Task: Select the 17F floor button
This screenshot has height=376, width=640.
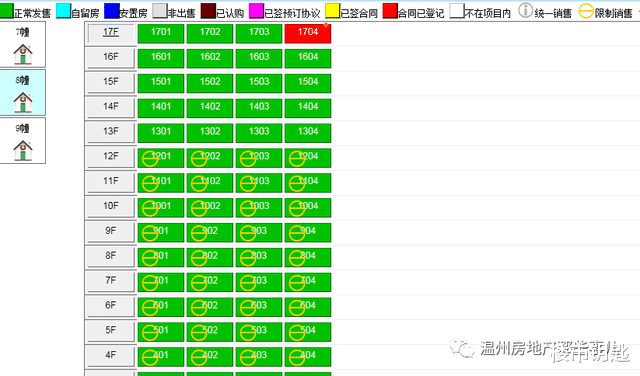Action: point(111,33)
